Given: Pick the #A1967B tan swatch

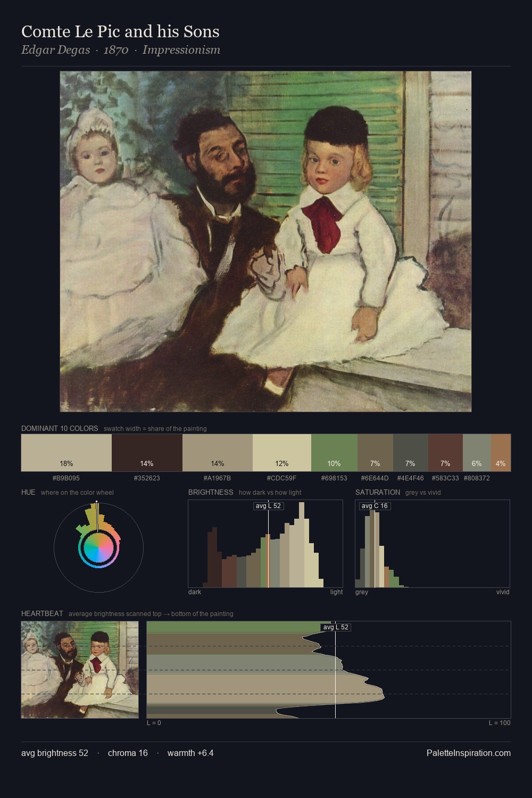Looking at the screenshot, I should point(218,453).
